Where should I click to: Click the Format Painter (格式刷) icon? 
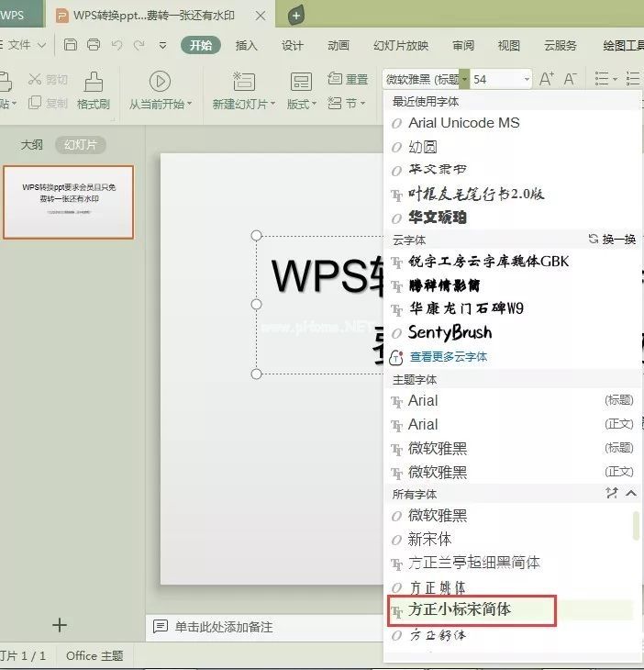tap(93, 90)
